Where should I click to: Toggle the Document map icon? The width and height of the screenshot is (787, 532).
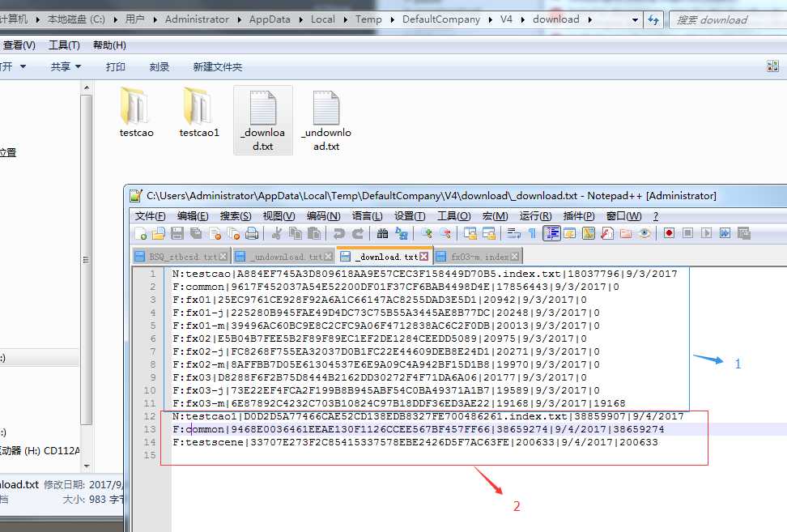click(x=589, y=233)
